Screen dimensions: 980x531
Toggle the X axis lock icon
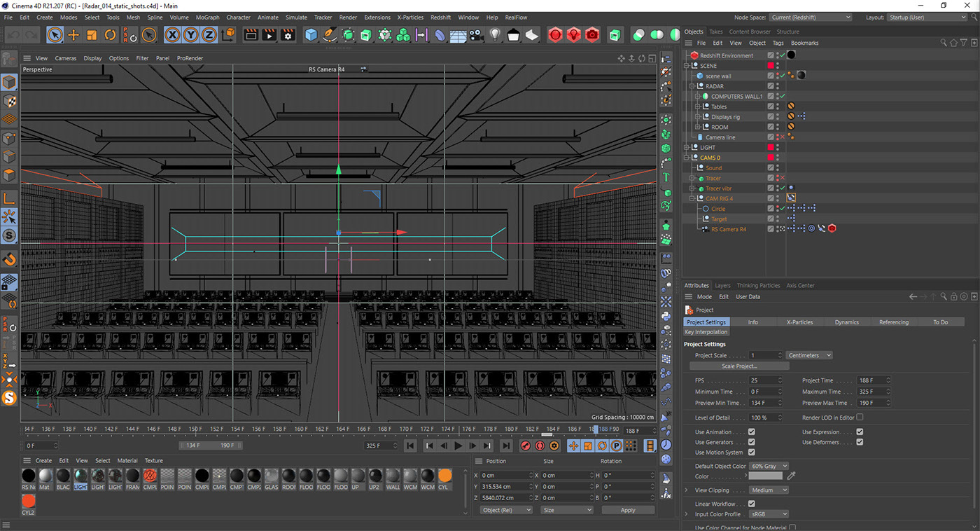coord(172,35)
